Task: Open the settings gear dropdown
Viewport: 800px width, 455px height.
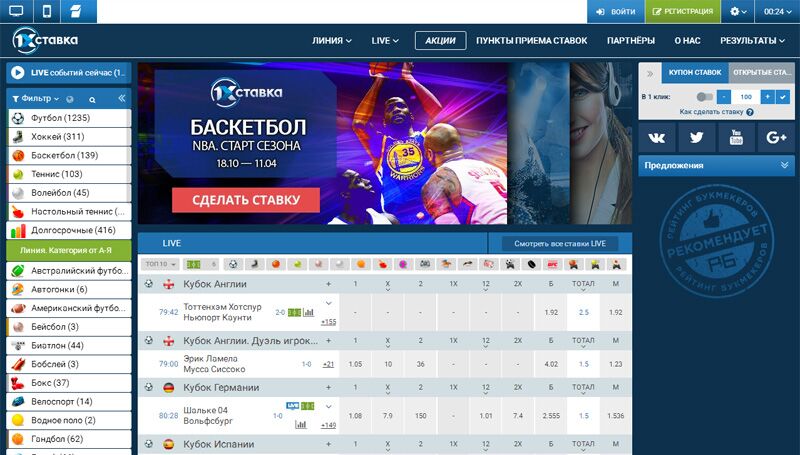Action: pyautogui.click(x=738, y=11)
